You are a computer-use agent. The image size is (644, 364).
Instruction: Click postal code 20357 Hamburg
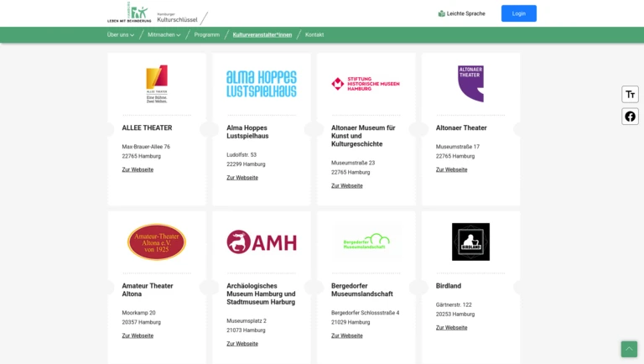pos(141,323)
